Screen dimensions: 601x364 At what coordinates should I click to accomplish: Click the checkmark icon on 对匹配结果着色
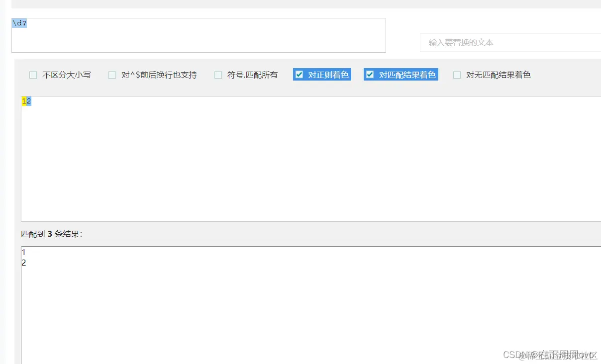(370, 74)
